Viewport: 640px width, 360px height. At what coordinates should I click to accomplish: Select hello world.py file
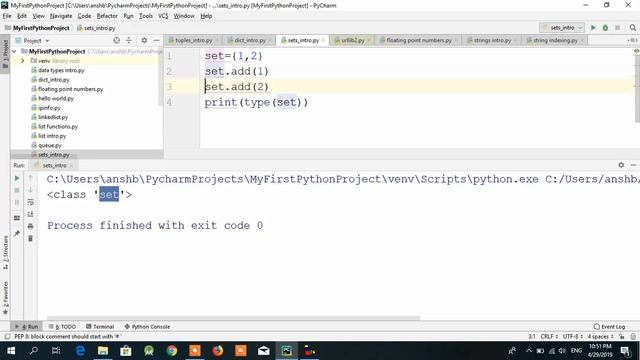pyautogui.click(x=52, y=98)
